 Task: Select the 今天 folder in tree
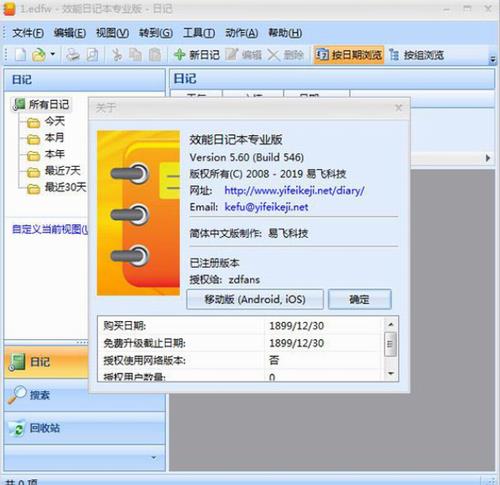pos(55,121)
